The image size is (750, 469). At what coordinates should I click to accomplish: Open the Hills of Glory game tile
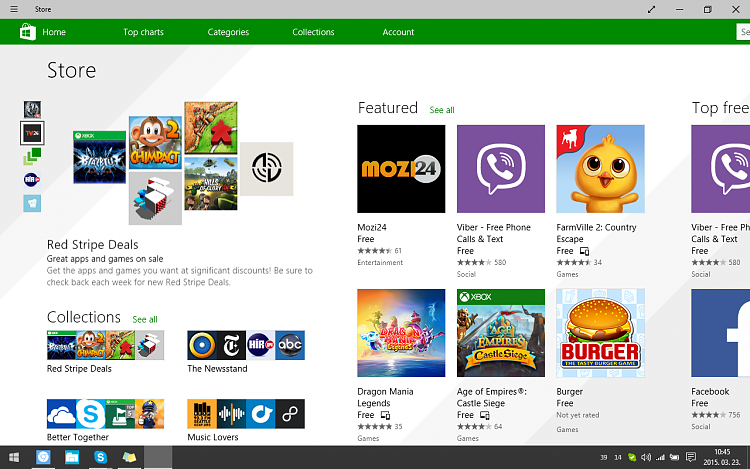click(x=211, y=184)
